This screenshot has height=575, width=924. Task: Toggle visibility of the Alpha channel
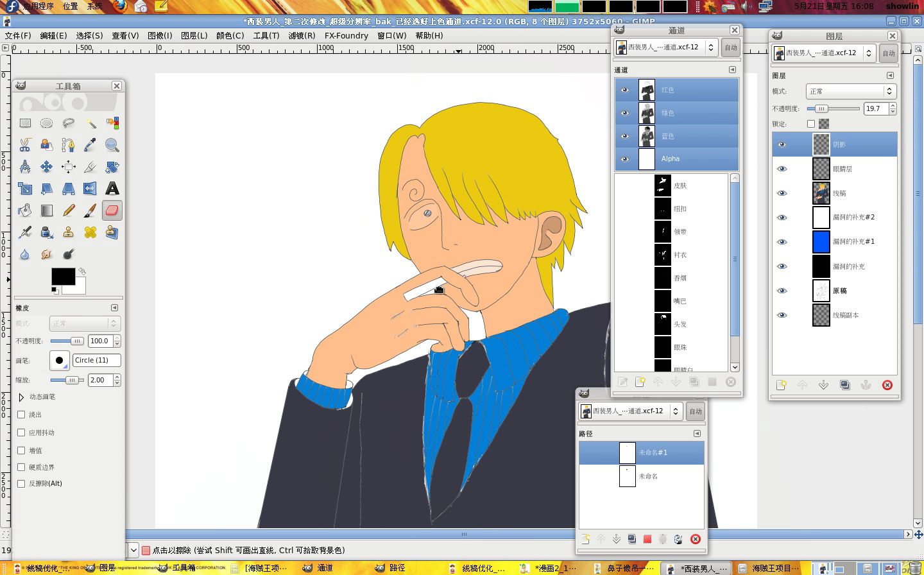click(625, 159)
